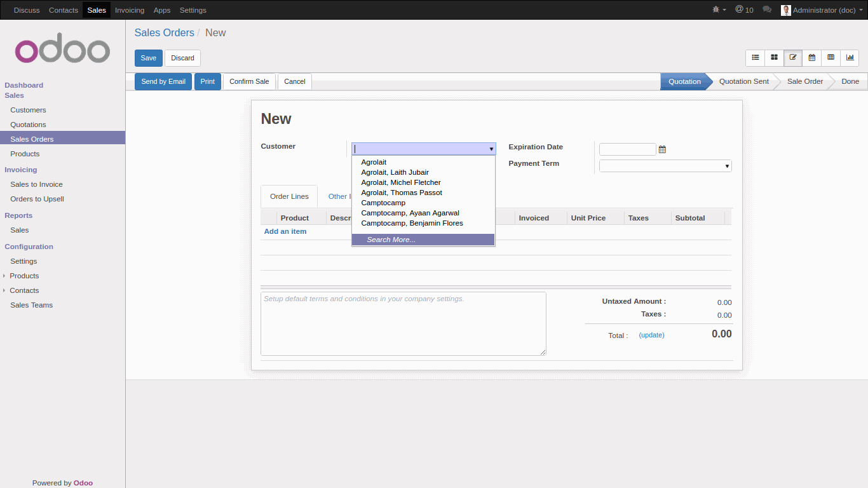Click the (update) total link
Image resolution: width=868 pixels, height=488 pixels.
tap(651, 335)
